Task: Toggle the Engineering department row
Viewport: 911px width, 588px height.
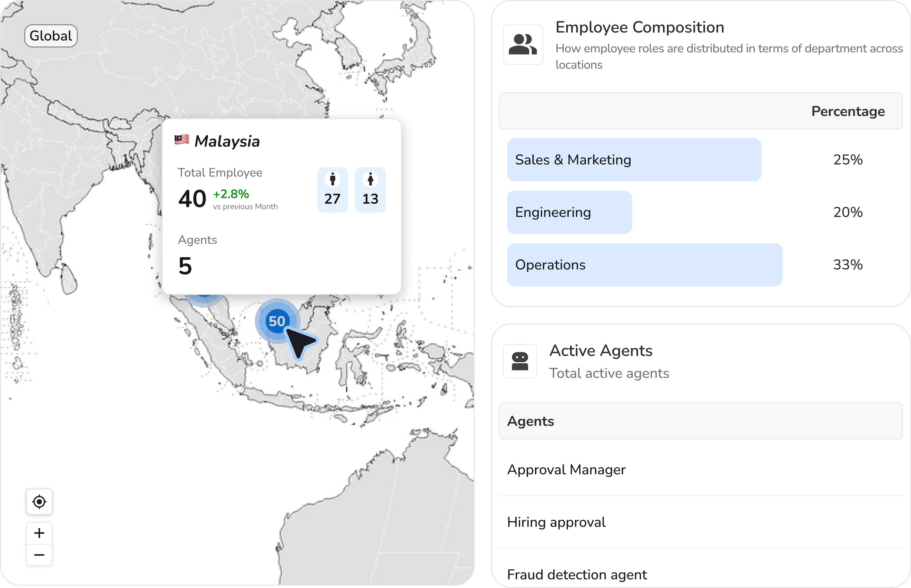Action: pyautogui.click(x=569, y=212)
